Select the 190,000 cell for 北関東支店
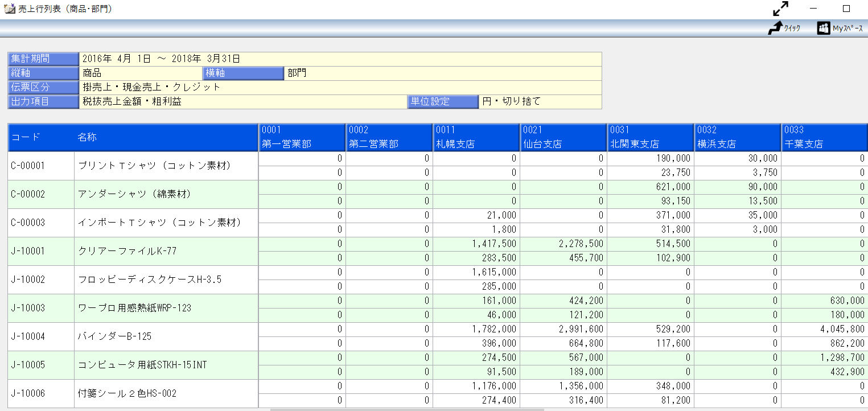 click(x=650, y=158)
